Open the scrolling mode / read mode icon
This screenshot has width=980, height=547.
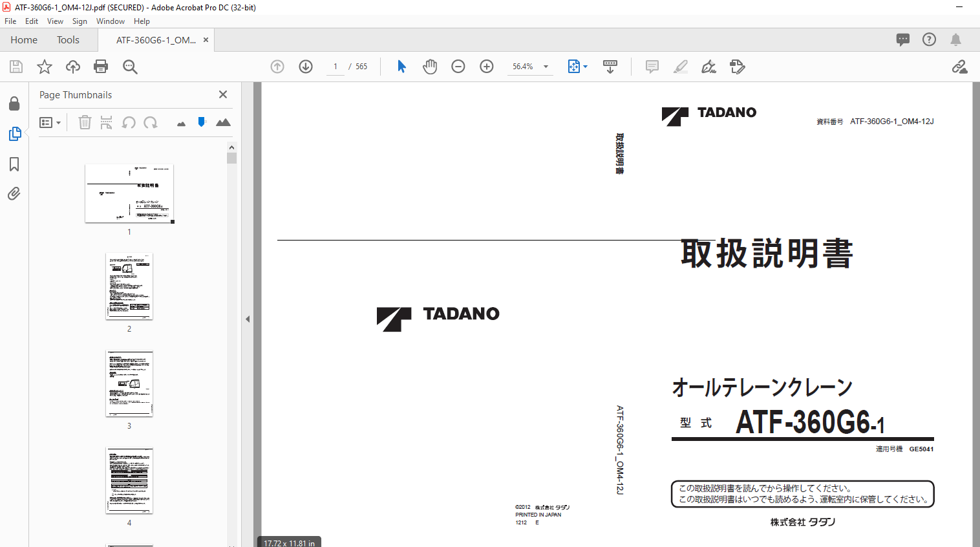point(610,67)
